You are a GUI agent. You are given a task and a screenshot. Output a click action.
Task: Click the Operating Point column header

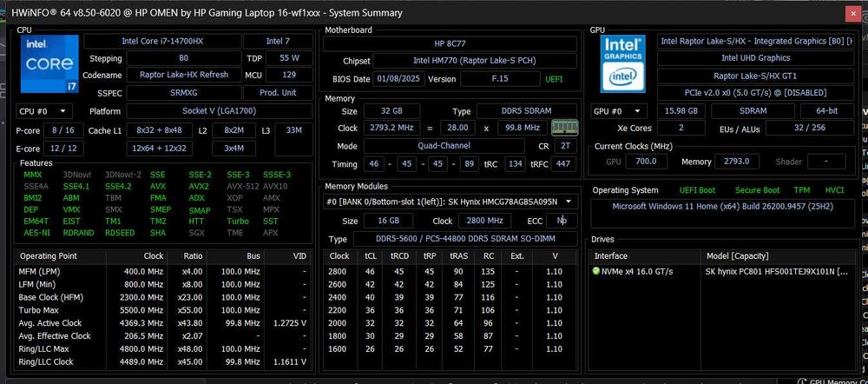tap(61, 256)
